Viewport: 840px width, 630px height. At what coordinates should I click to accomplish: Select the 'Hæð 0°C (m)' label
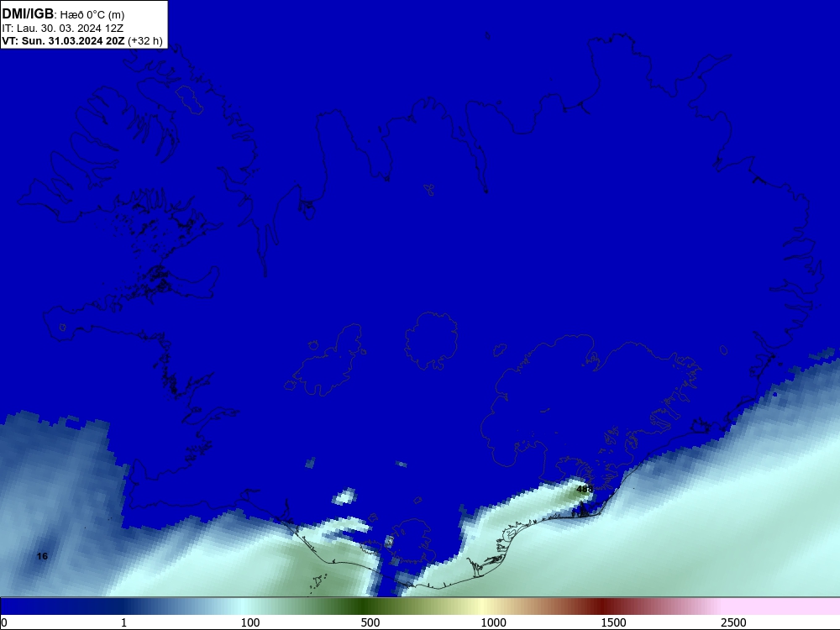click(92, 15)
